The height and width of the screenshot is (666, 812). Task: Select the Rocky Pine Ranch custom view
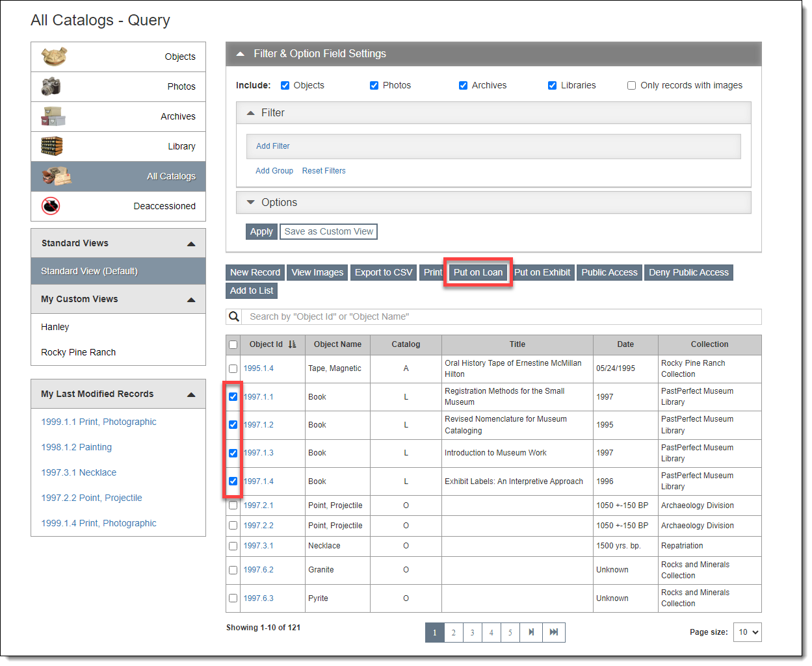79,352
